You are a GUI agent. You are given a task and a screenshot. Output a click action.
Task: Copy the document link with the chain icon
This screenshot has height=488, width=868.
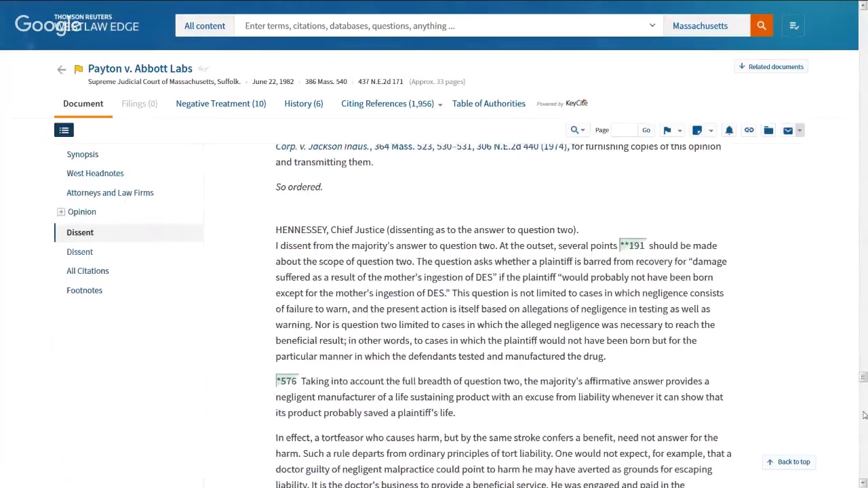[749, 130]
